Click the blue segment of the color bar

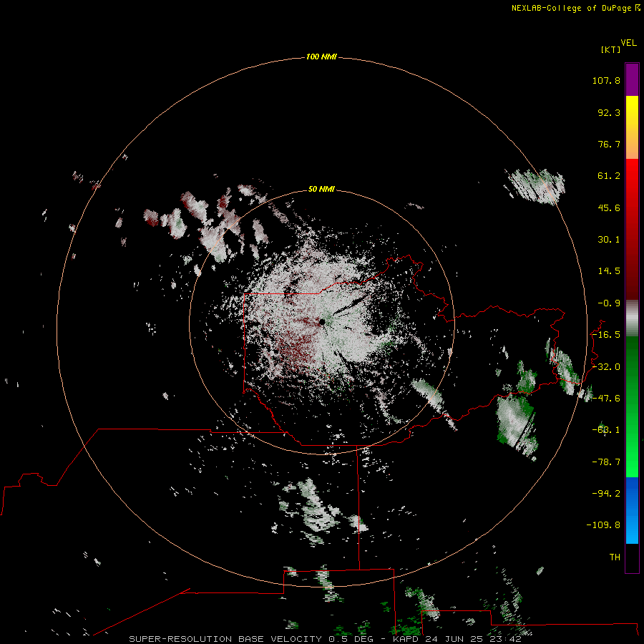(632, 510)
